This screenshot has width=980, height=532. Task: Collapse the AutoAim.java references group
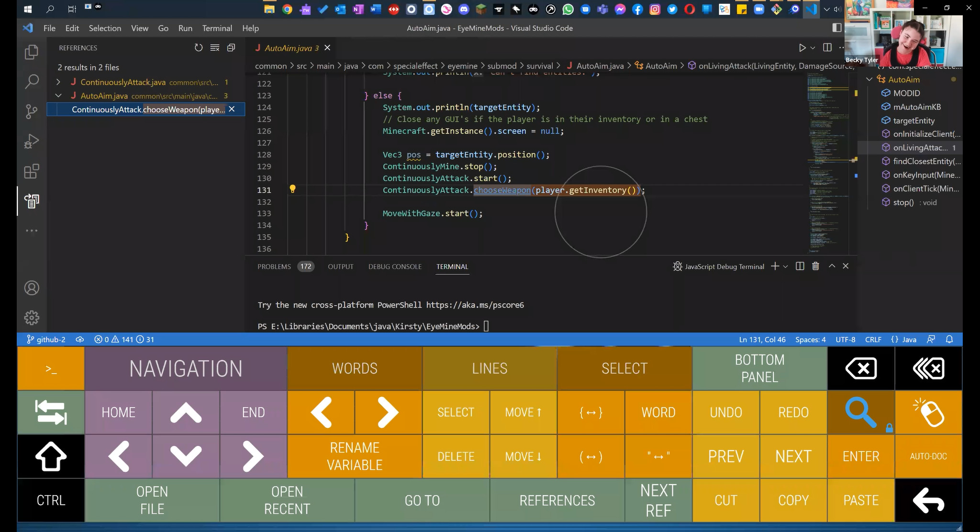(x=58, y=96)
